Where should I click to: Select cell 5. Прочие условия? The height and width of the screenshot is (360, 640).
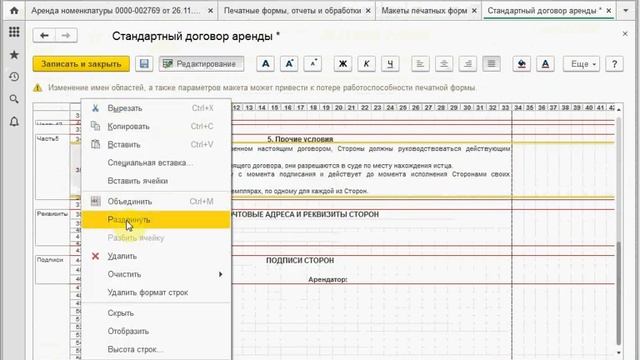300,139
